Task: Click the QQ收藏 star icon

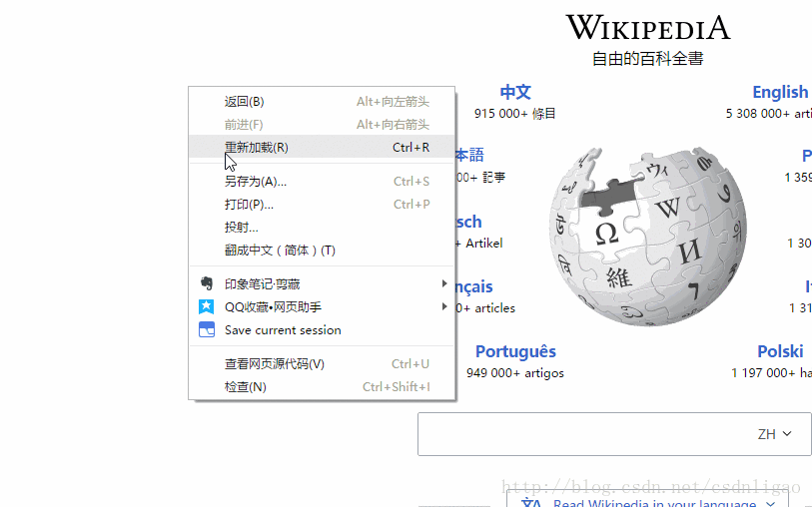Action: (206, 306)
